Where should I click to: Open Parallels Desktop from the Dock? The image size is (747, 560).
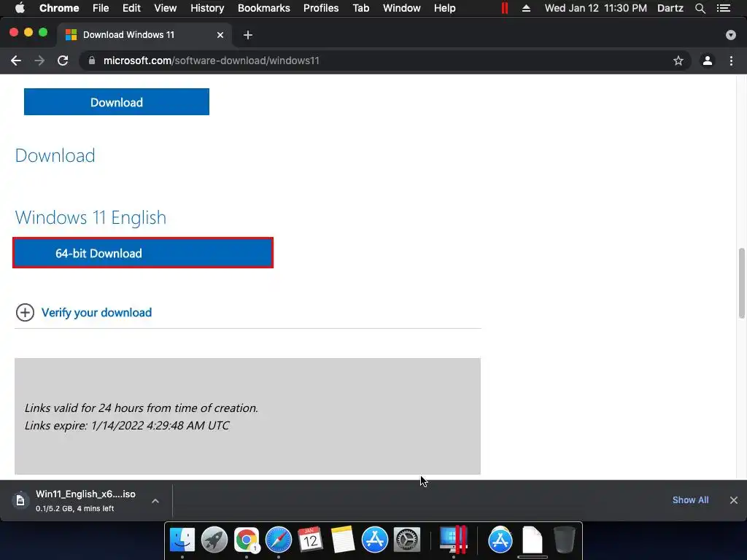(x=453, y=540)
